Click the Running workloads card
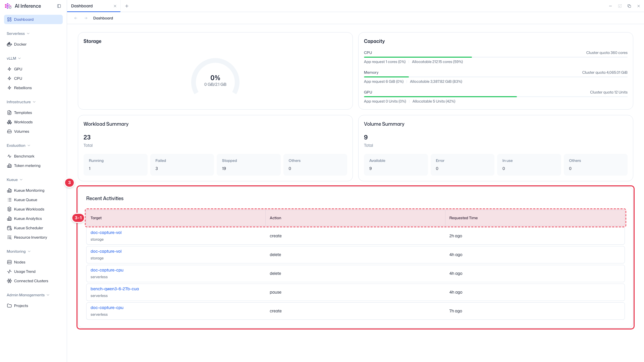The image size is (644, 362). [115, 165]
